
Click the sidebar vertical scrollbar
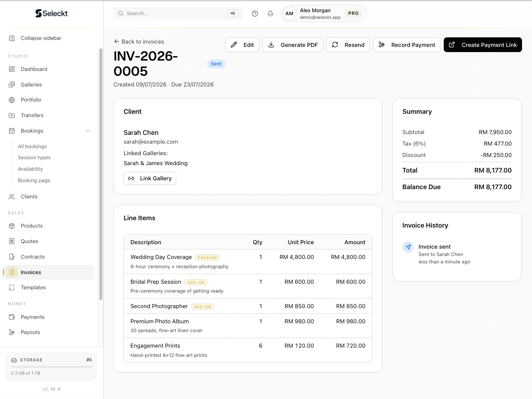[101, 174]
